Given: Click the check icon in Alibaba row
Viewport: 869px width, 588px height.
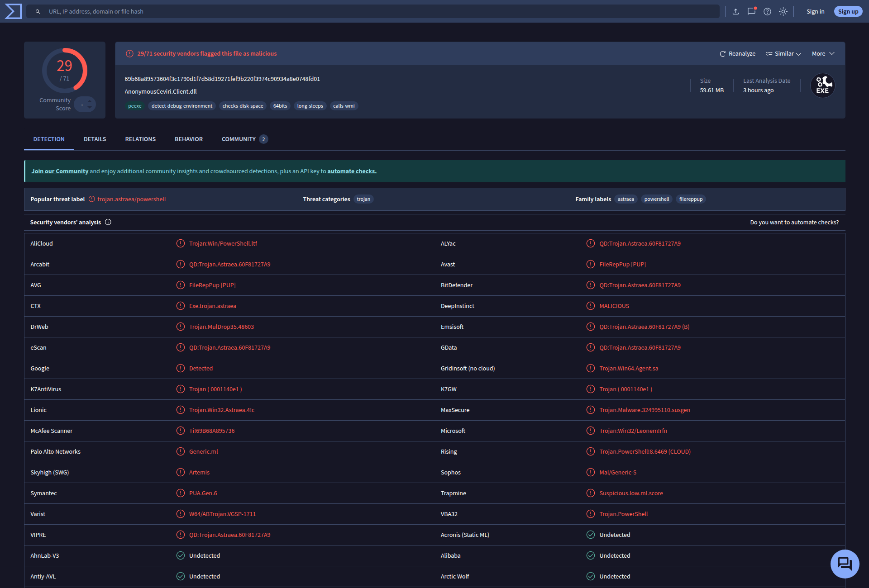Looking at the screenshot, I should click(x=591, y=555).
